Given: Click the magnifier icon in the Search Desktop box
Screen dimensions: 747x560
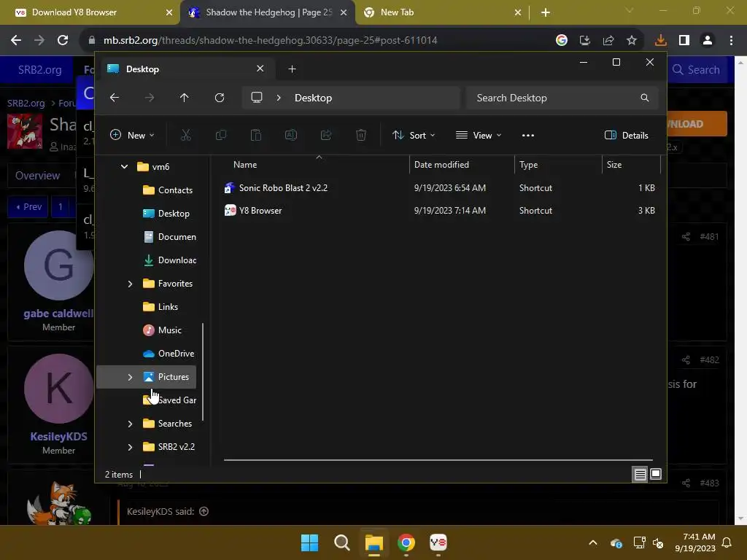Looking at the screenshot, I should [645, 98].
